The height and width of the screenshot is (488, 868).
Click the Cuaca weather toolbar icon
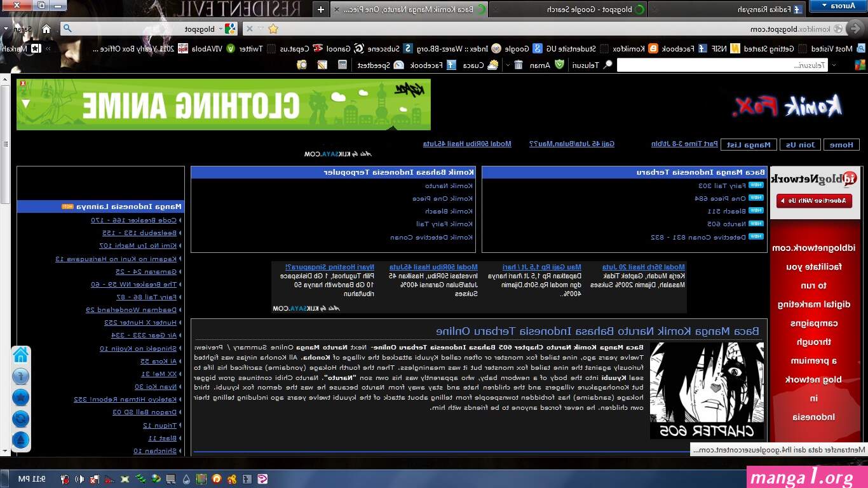[492, 65]
